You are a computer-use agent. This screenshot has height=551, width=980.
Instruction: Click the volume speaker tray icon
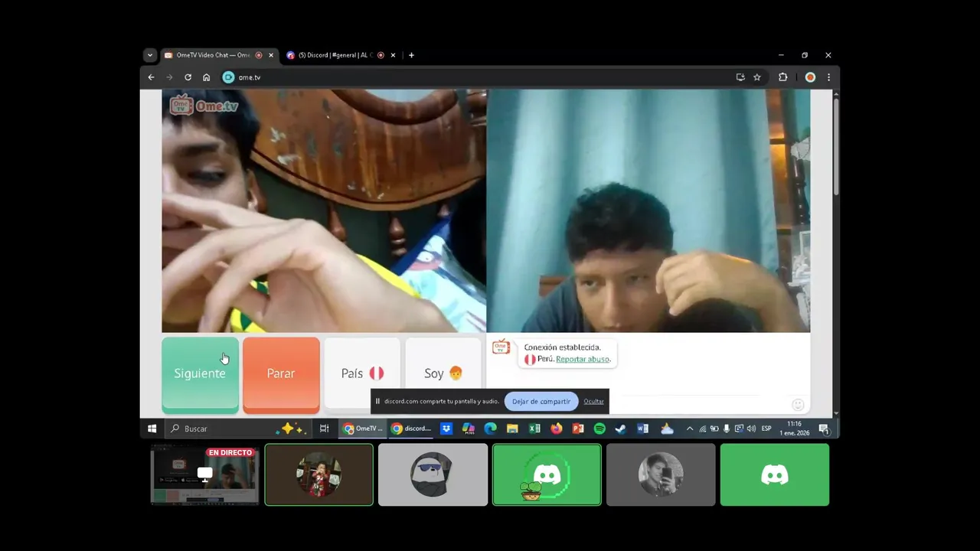751,429
